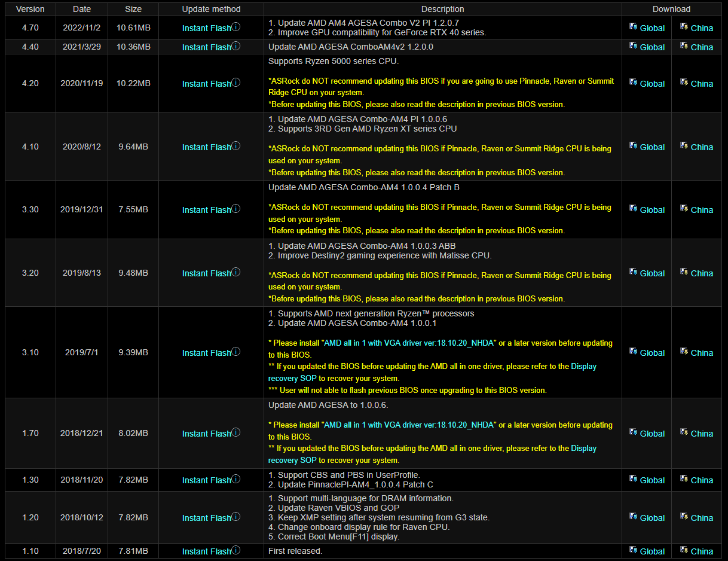728x561 pixels.
Task: Open Display recovery SOP link in 3.10 row
Action: coord(432,372)
